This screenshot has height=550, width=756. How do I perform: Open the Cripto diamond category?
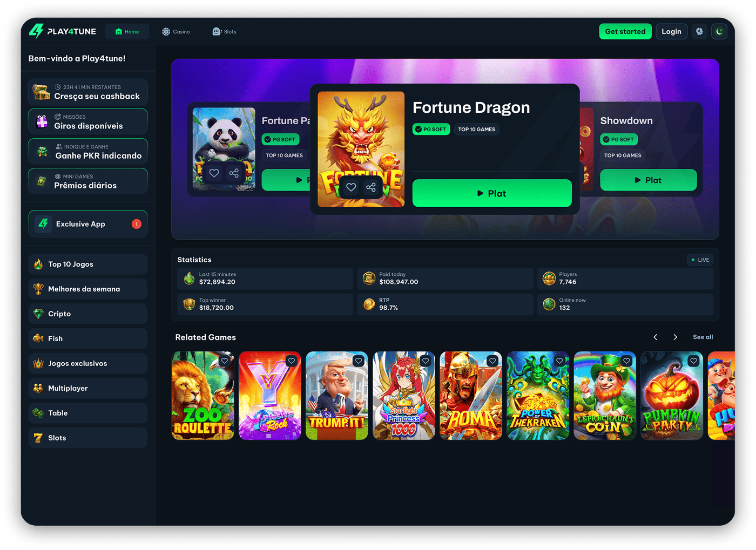(88, 314)
